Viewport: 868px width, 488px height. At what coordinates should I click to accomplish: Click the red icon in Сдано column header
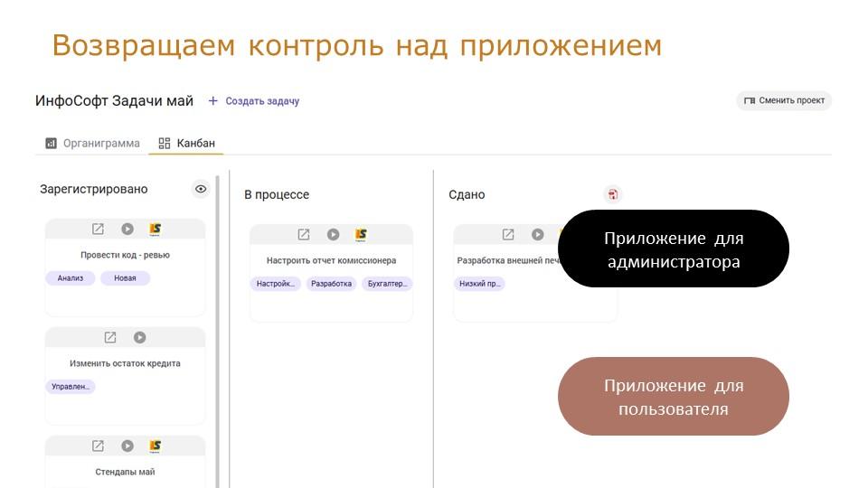613,194
